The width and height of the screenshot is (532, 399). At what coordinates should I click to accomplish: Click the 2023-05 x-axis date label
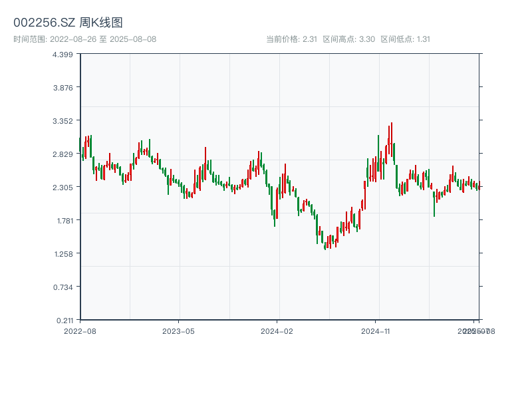pyautogui.click(x=178, y=331)
